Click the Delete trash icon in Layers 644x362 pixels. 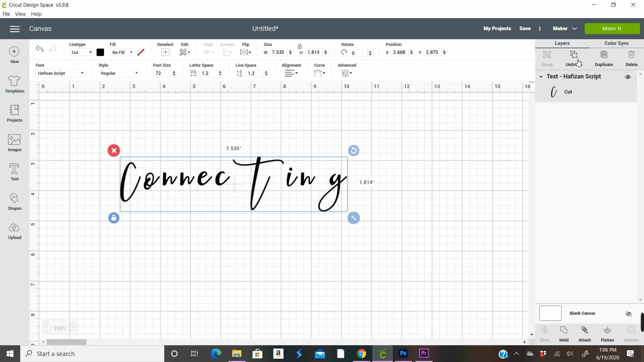[x=631, y=55]
